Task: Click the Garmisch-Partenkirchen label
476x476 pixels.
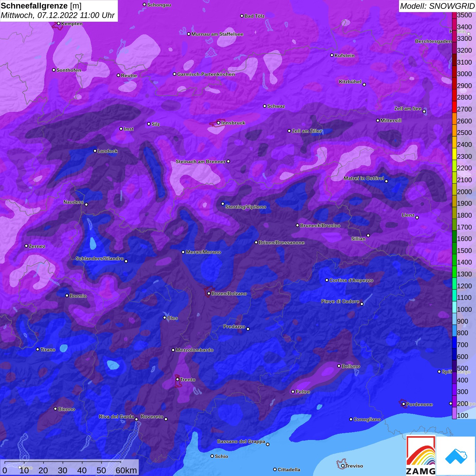Action: point(206,74)
